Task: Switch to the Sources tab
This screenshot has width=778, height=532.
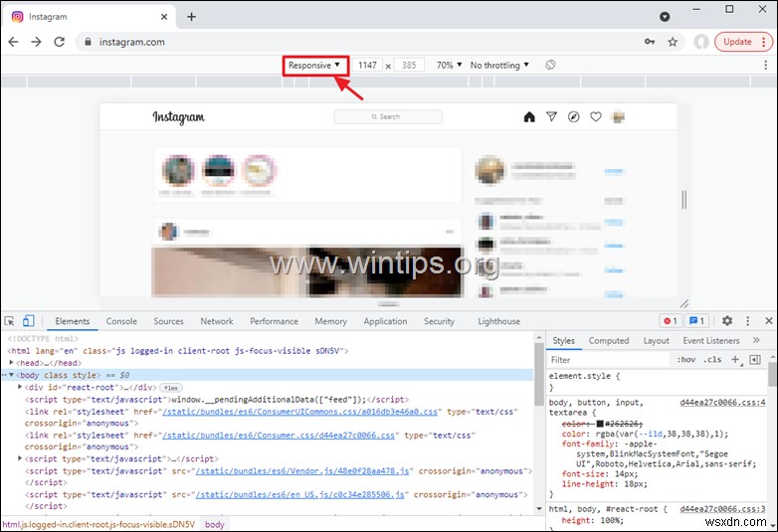Action: pos(168,321)
